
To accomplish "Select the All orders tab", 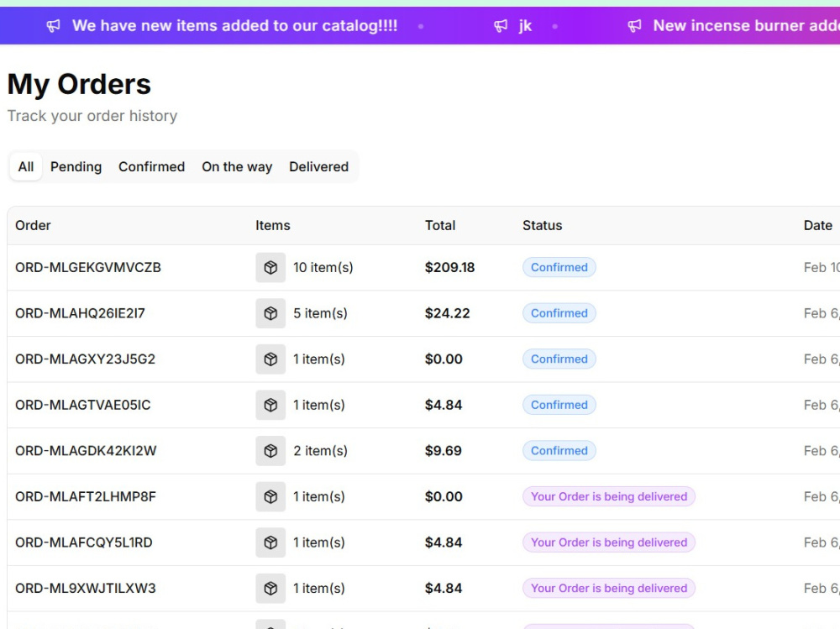I will point(26,166).
